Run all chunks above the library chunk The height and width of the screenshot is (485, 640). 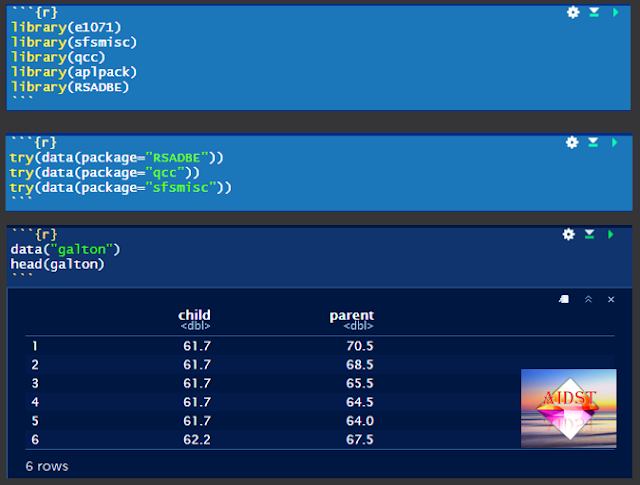(x=594, y=12)
